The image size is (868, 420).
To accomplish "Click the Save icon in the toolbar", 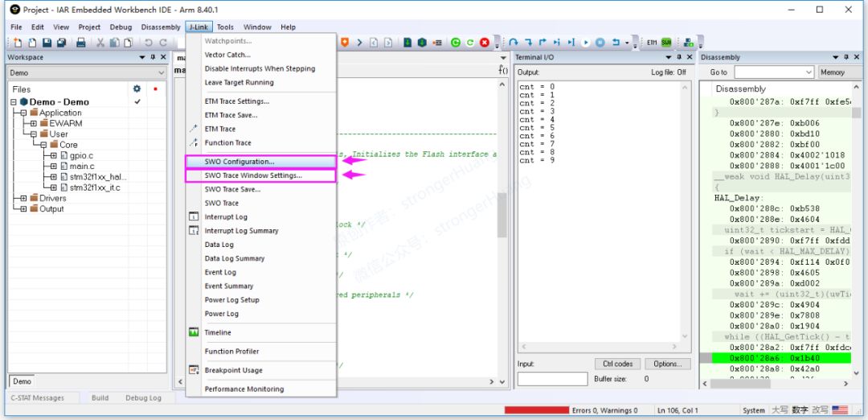I will [47, 43].
